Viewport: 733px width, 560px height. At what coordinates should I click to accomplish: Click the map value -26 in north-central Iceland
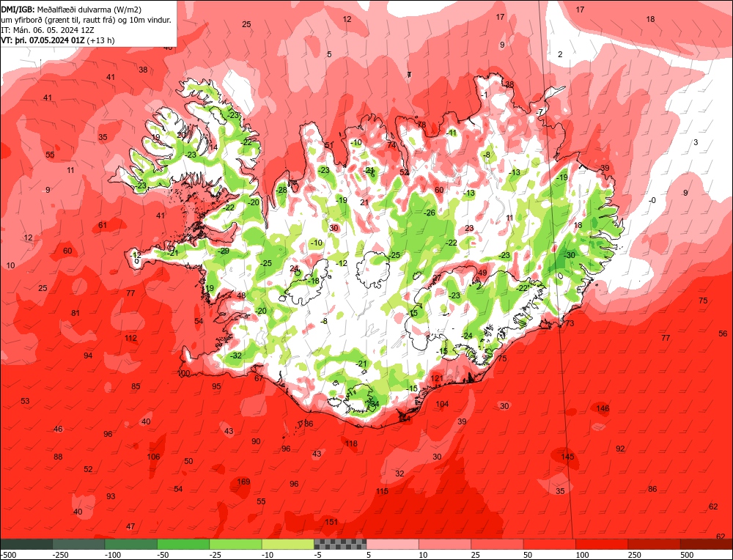[429, 213]
